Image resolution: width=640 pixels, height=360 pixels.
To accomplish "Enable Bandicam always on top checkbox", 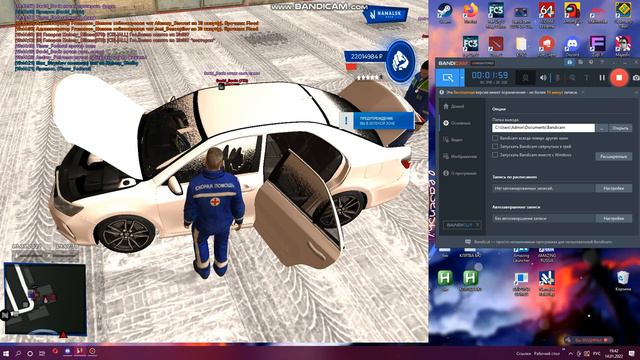I will pyautogui.click(x=495, y=138).
